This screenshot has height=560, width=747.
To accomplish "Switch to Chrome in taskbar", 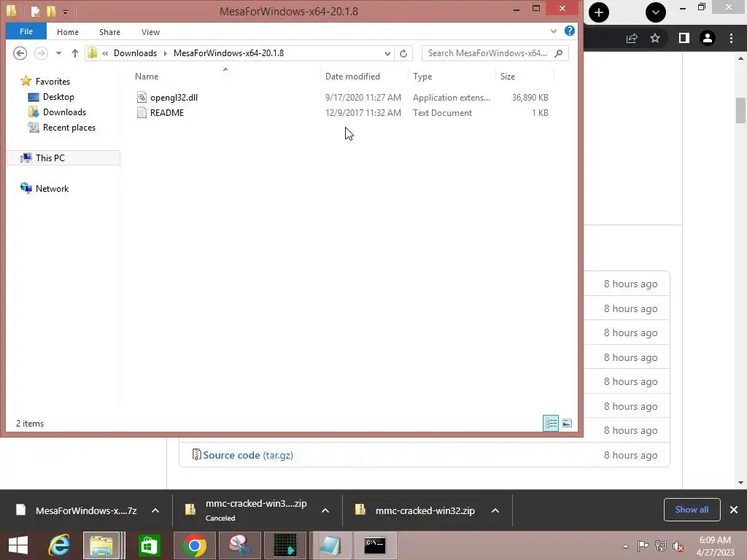I will (x=194, y=545).
